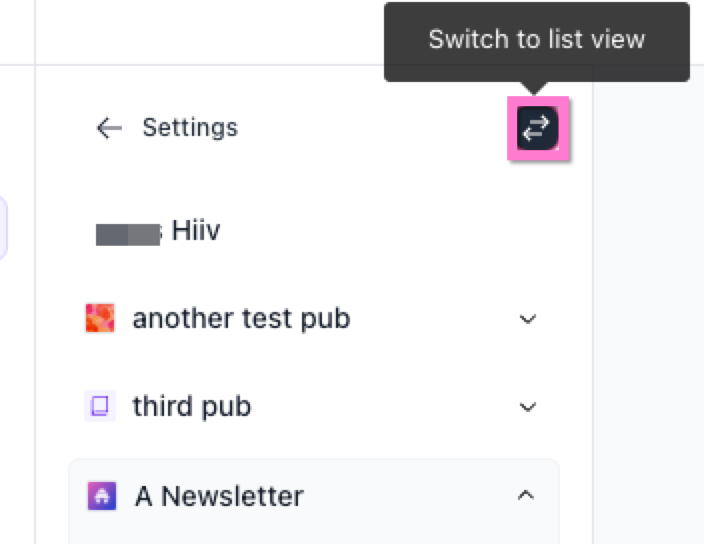Select the Hiiv workspace entry
704x544 pixels.
[195, 232]
